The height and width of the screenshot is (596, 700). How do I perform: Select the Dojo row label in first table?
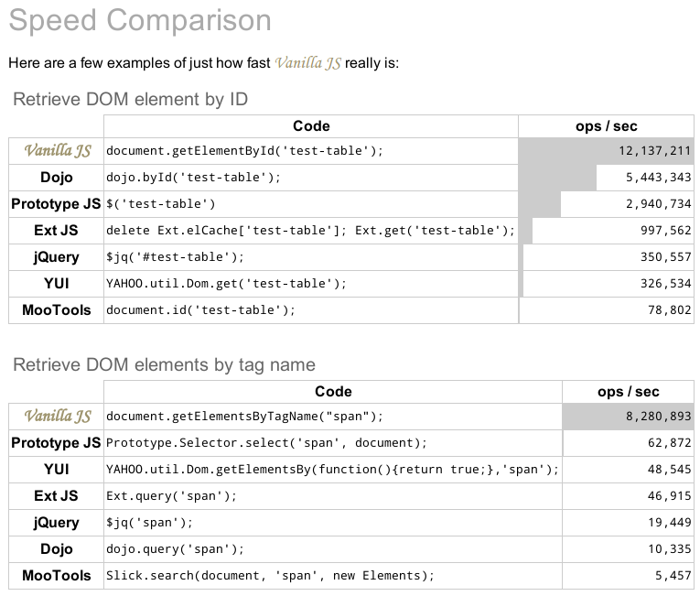pos(56,178)
